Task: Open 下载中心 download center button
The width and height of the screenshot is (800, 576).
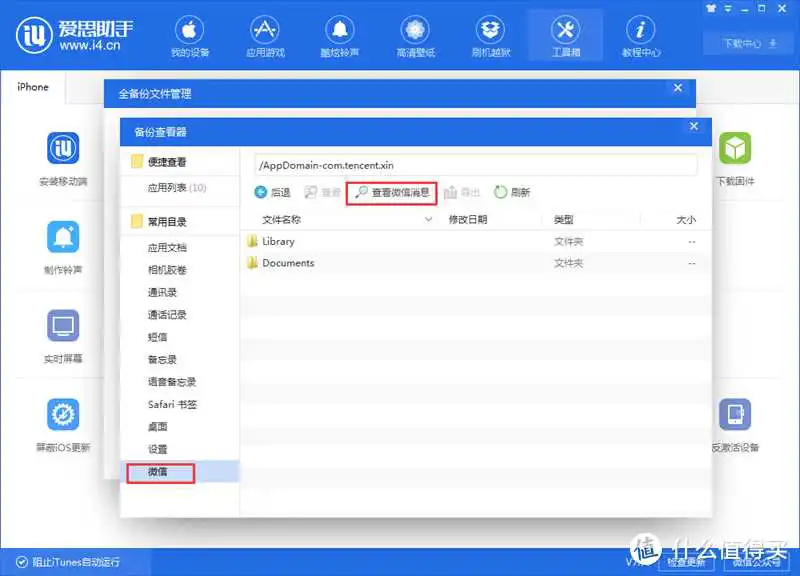Action: click(749, 43)
